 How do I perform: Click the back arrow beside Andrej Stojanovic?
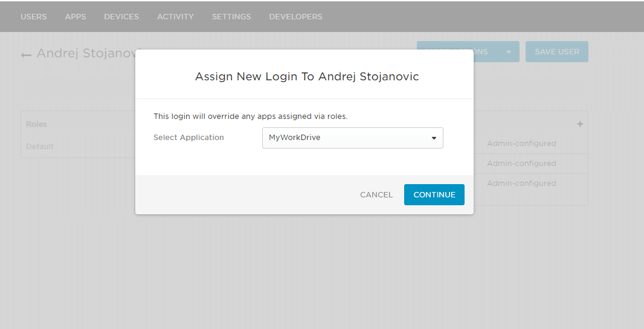click(26, 54)
